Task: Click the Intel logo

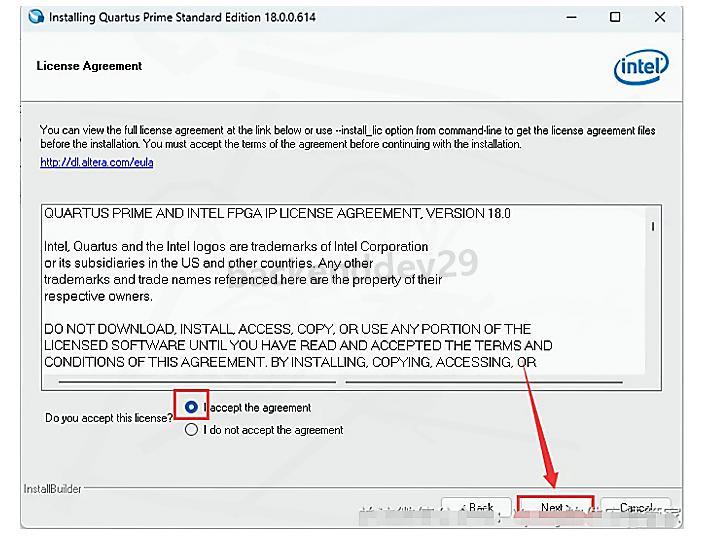Action: coord(640,68)
